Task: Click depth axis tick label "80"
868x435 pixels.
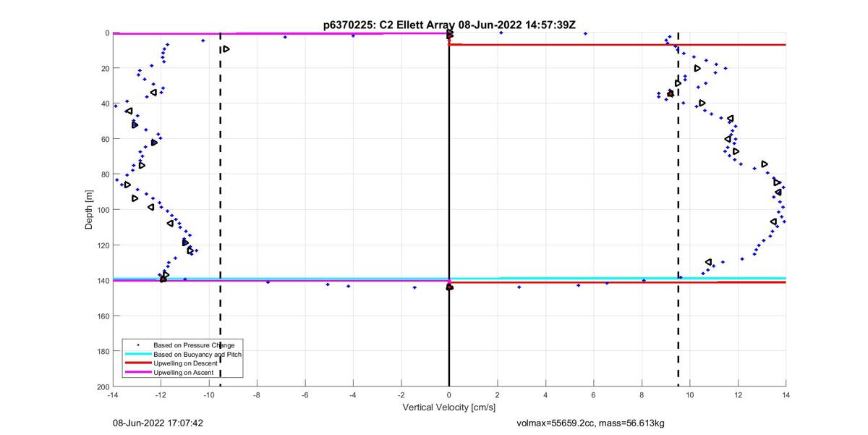Action: coord(104,174)
